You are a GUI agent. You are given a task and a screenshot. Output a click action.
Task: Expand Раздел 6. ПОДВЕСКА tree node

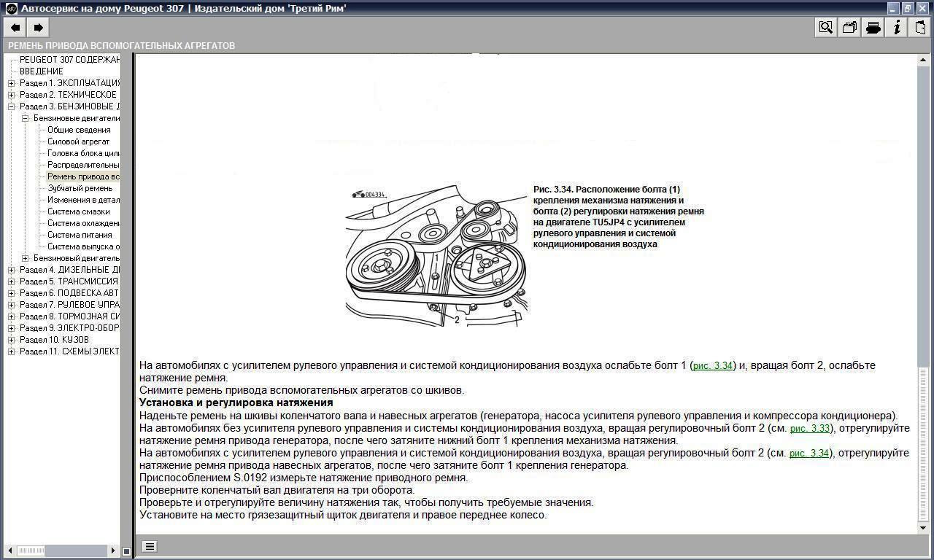pos(11,293)
